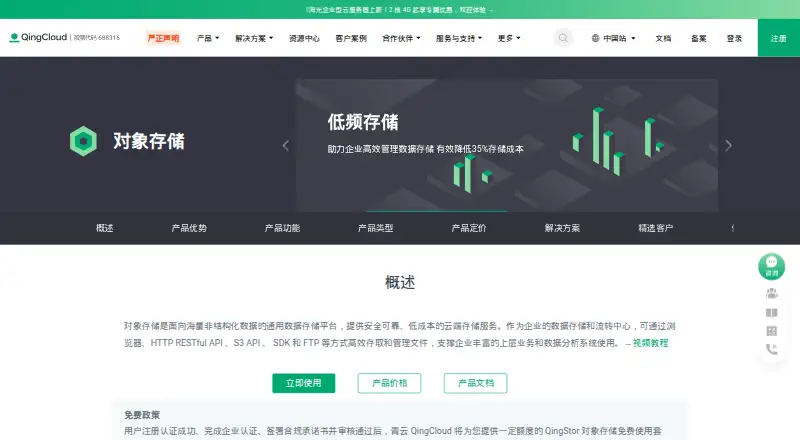Open the 备案 link in header
Image resolution: width=800 pixels, height=440 pixels.
[x=698, y=38]
